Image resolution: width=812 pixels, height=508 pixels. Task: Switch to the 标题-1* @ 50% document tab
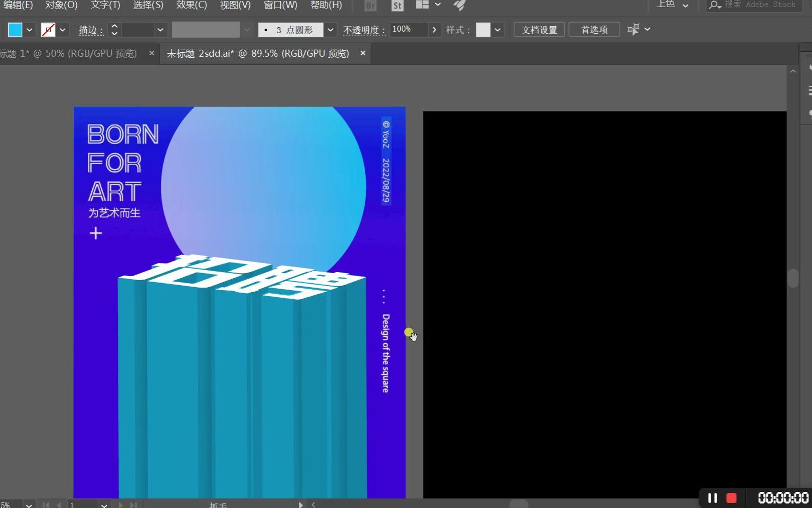pyautogui.click(x=69, y=53)
